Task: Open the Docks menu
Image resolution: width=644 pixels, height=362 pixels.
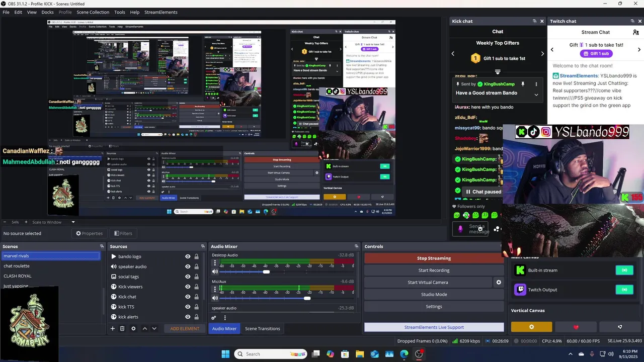Action: [47, 12]
